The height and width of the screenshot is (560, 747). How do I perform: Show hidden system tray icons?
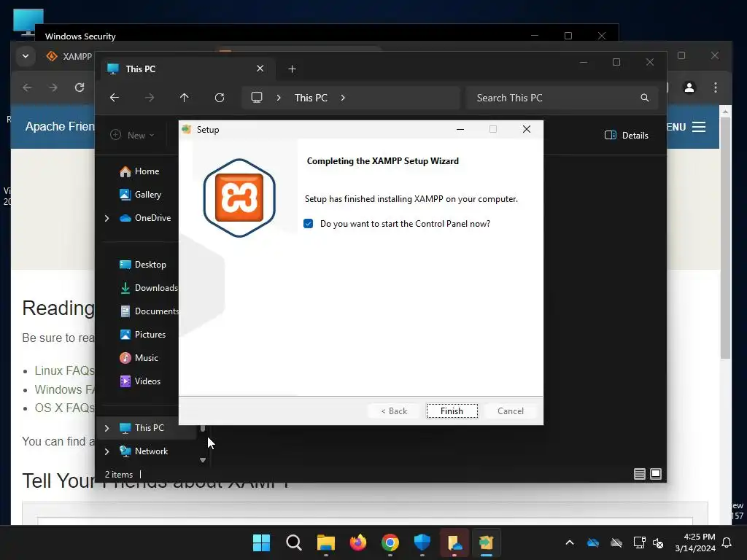coord(569,542)
